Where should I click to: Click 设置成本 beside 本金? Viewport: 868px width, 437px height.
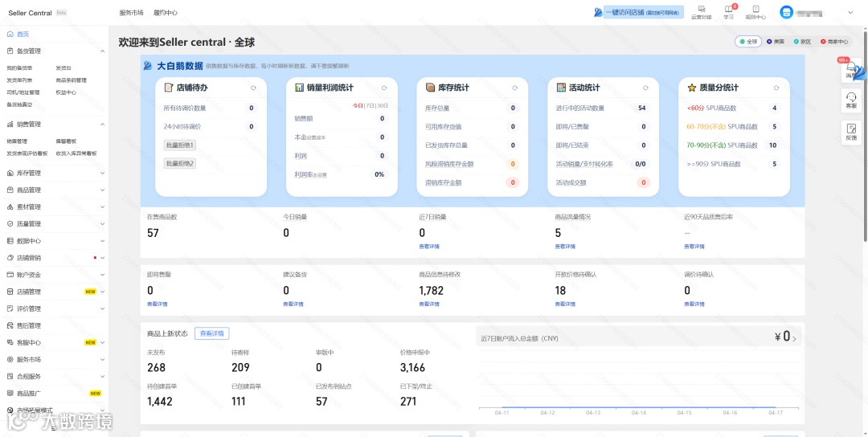(x=317, y=137)
